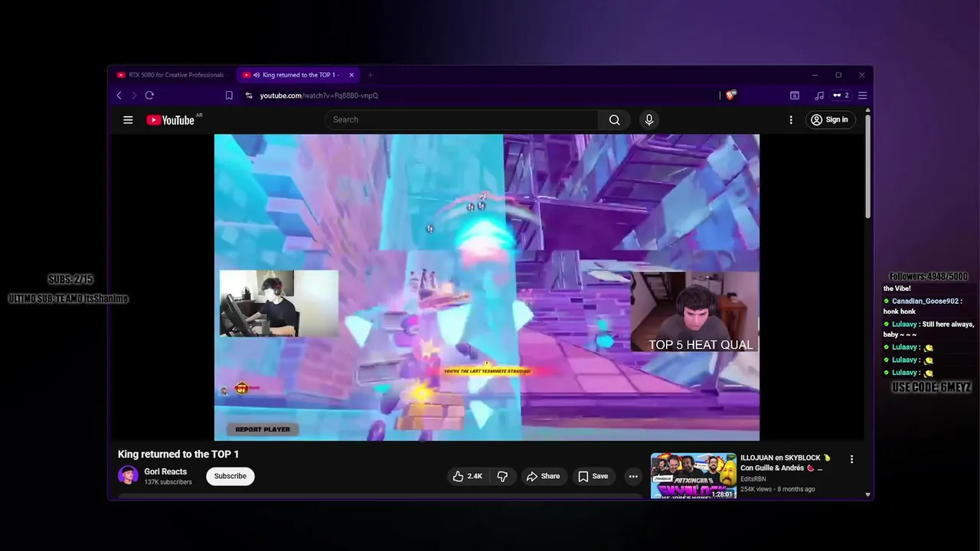Switch to RTX 5080 for Creative Professionals tab
Screen dimensions: 980x551
171,75
